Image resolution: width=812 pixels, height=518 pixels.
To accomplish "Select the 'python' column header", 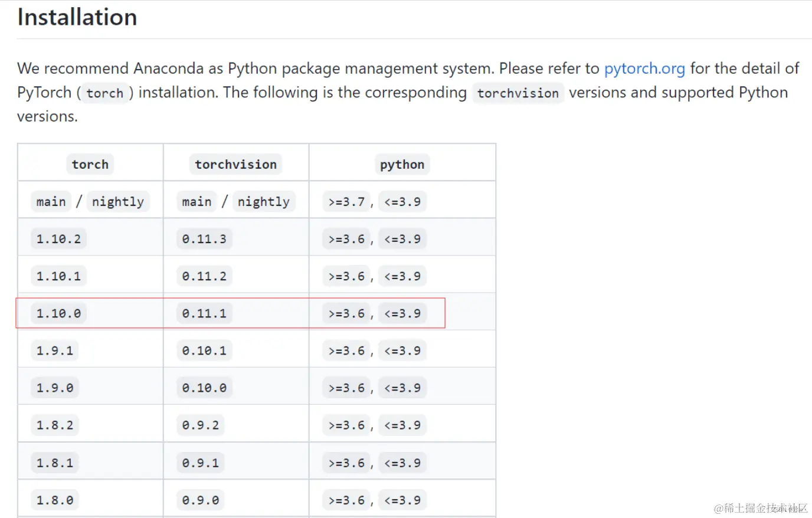I will pyautogui.click(x=402, y=165).
